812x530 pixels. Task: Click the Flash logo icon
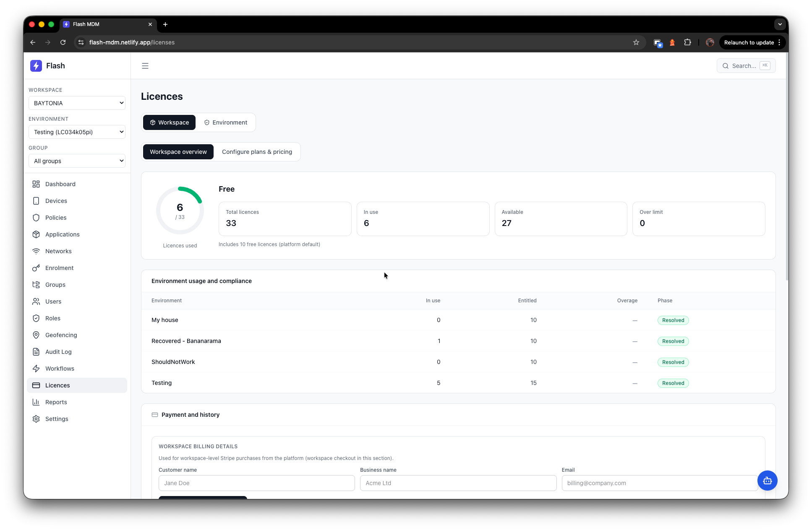click(x=36, y=66)
